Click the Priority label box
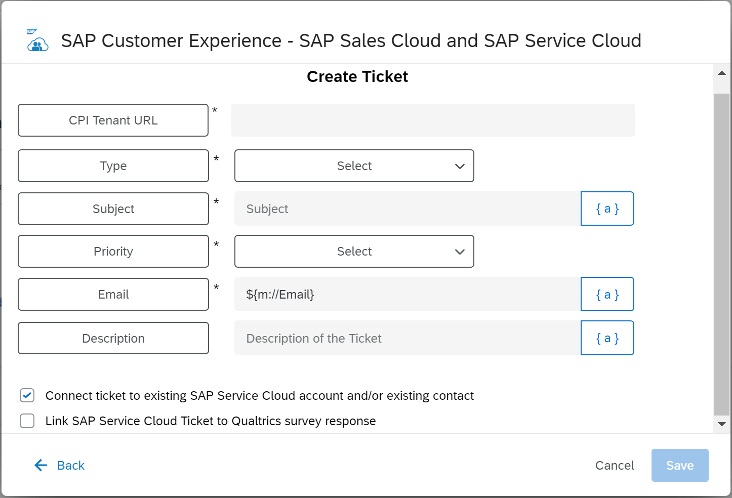Viewport: 732px width, 498px height. 113,252
